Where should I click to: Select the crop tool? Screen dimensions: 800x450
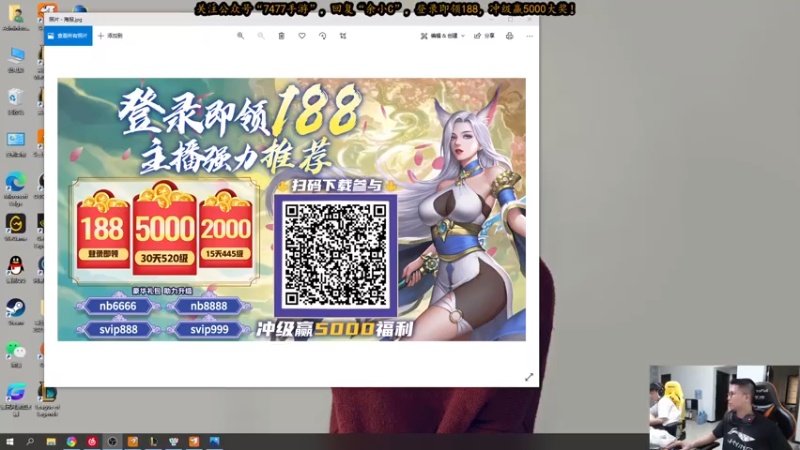click(x=343, y=36)
